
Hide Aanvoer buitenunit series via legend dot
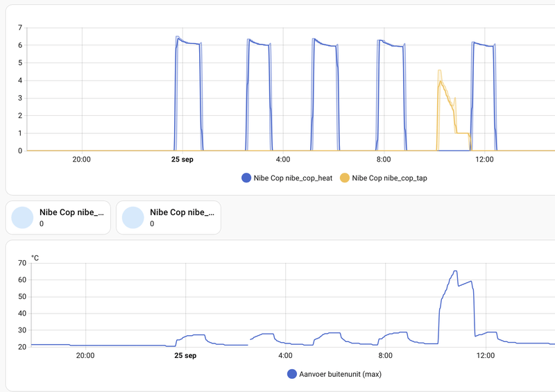(292, 374)
